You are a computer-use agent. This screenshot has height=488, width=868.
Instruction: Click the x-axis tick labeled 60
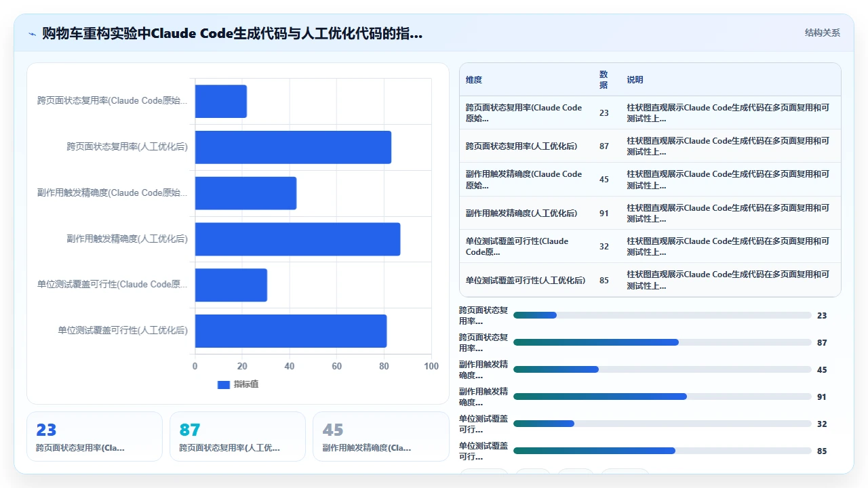(x=337, y=366)
